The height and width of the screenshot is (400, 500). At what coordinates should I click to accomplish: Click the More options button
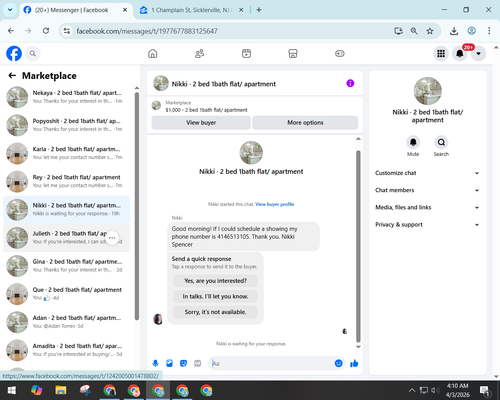coord(305,123)
